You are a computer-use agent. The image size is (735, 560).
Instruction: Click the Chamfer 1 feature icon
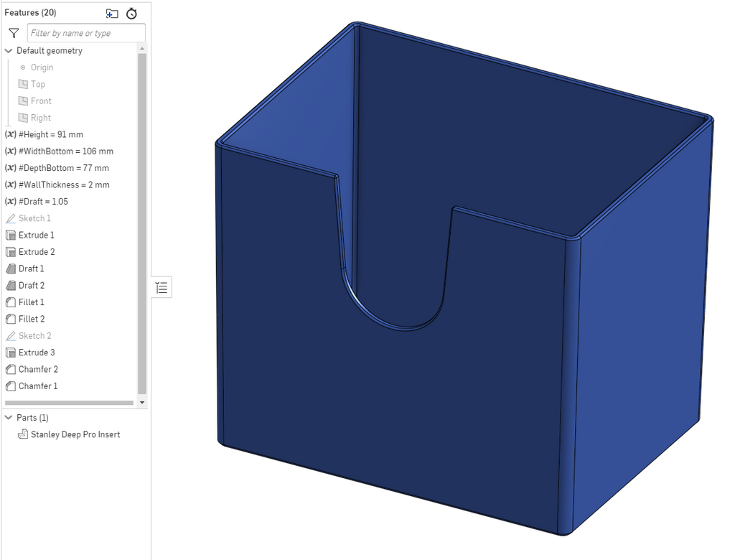click(x=11, y=386)
